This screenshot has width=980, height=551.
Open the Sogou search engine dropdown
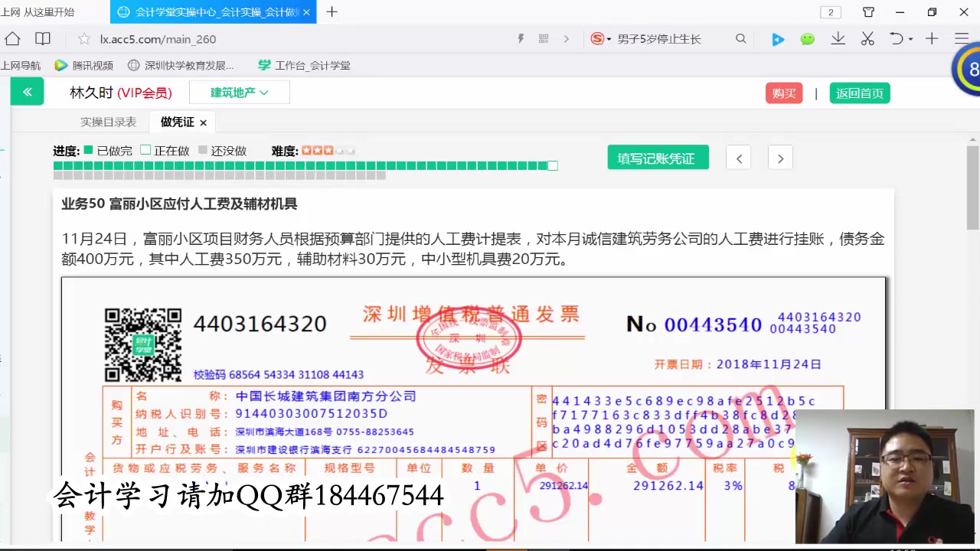[x=601, y=39]
